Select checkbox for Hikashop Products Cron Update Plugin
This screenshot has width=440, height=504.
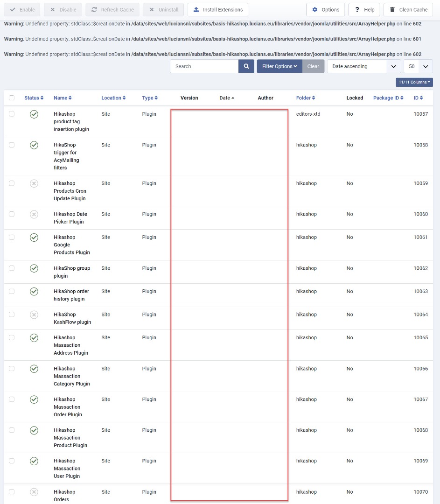(x=12, y=183)
